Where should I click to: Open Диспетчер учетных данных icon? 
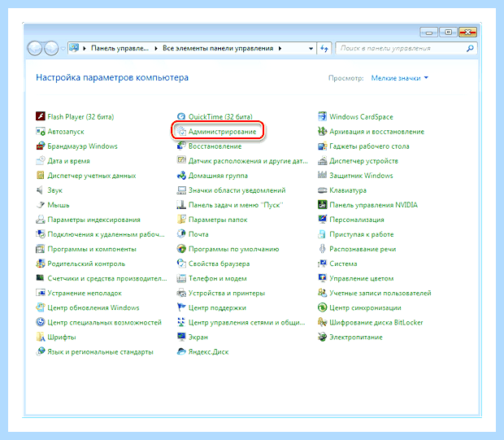[40, 176]
